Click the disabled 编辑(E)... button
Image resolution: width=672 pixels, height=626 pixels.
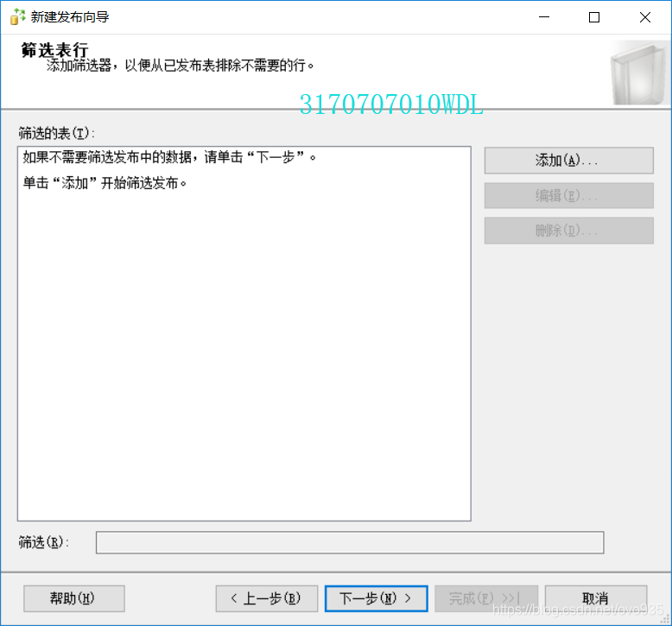tap(568, 196)
